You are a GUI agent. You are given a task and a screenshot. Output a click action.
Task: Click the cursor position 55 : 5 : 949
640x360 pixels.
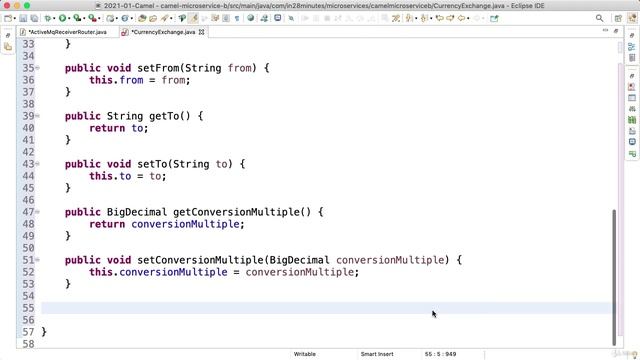[440, 354]
